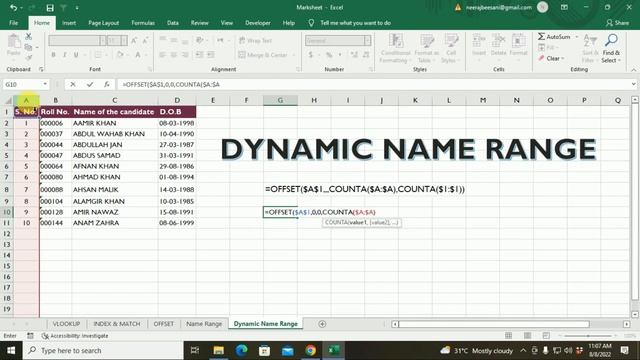The width and height of the screenshot is (640, 360).
Task: Open Microsoft Edge from the taskbar
Action: click(x=242, y=350)
